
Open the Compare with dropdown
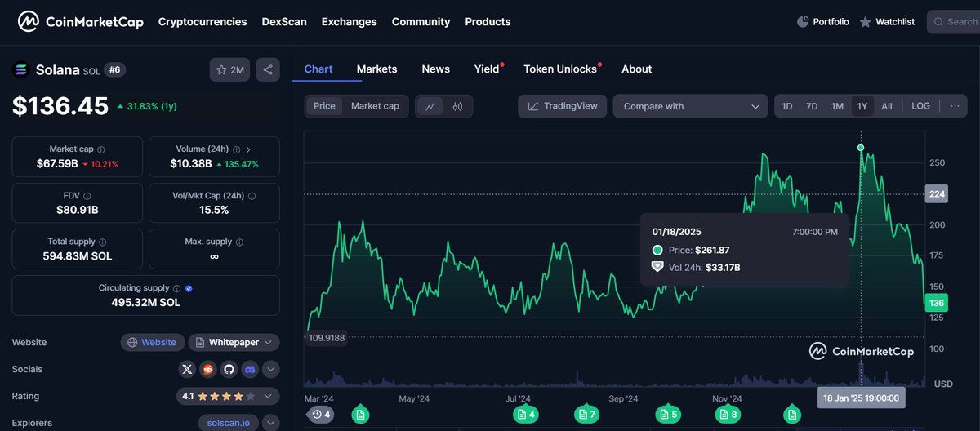tap(690, 106)
